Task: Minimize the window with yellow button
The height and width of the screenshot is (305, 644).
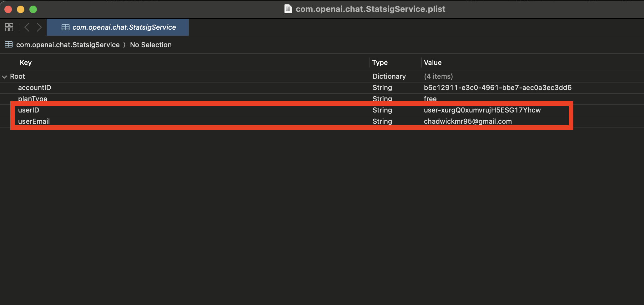Action: pyautogui.click(x=21, y=9)
